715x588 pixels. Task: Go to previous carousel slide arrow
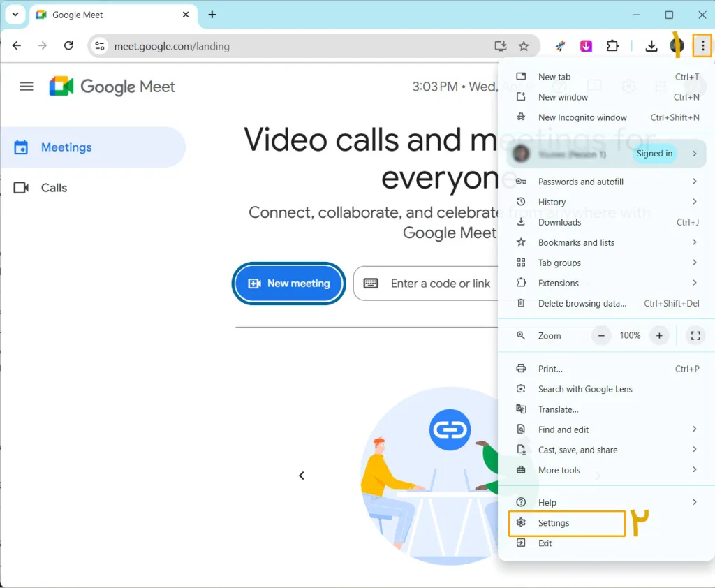302,476
